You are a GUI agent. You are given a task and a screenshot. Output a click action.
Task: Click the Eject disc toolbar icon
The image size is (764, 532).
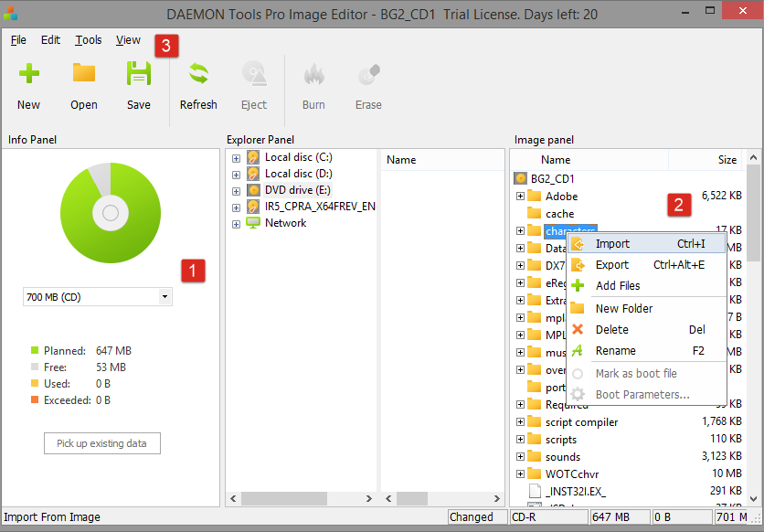pyautogui.click(x=254, y=73)
